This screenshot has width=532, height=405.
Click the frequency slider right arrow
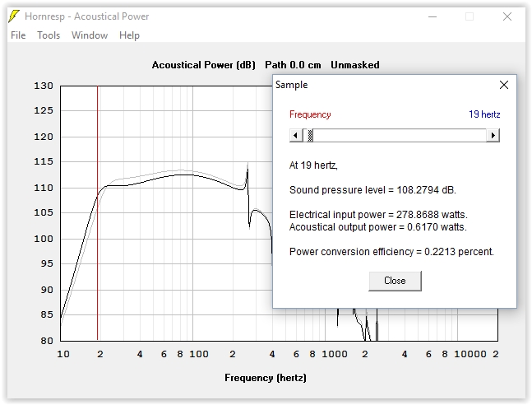[493, 135]
